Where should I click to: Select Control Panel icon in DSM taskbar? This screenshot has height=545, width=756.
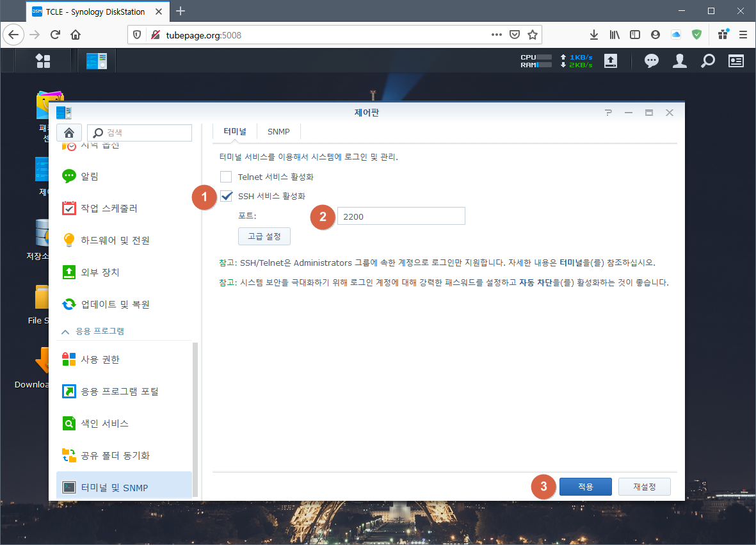tap(97, 61)
